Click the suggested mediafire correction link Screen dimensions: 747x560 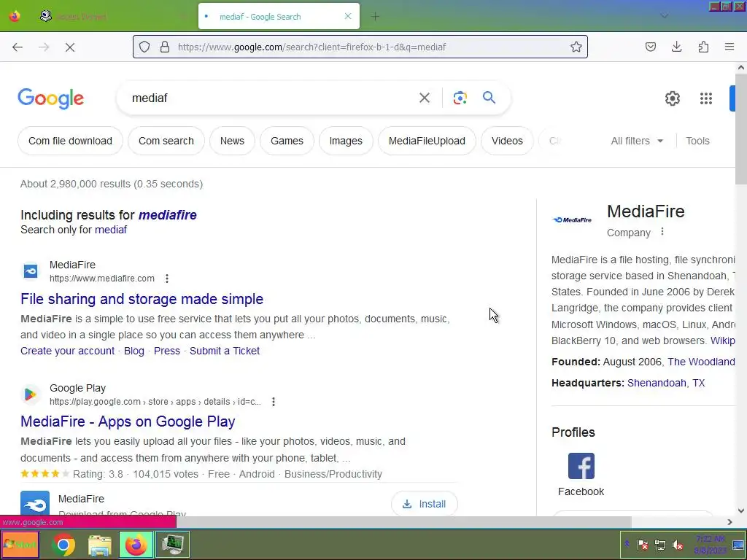pyautogui.click(x=167, y=215)
